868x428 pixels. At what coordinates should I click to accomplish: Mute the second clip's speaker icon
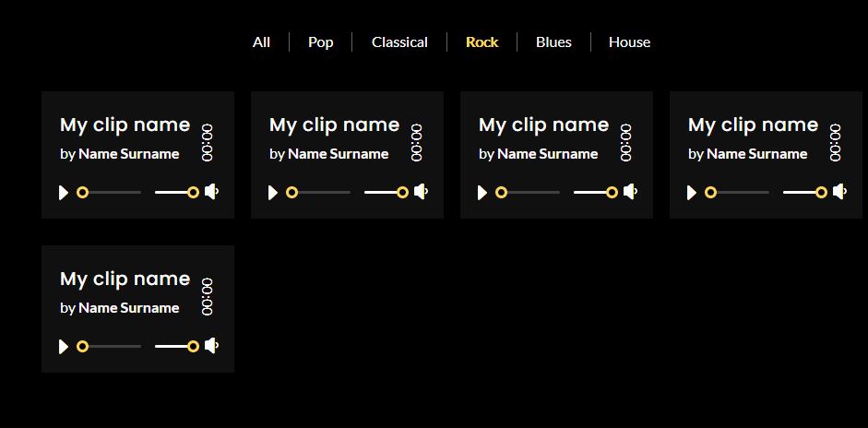pos(421,192)
